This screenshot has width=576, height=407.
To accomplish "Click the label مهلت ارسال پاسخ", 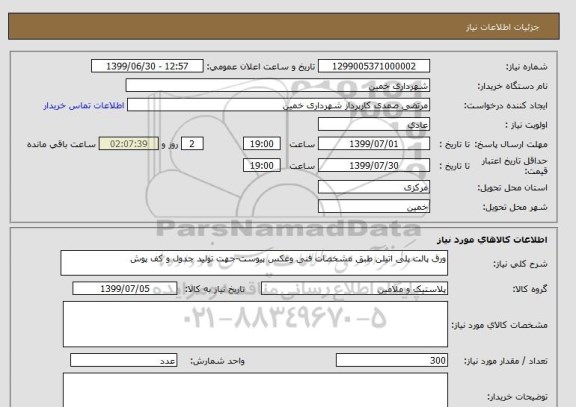I will pyautogui.click(x=511, y=144).
